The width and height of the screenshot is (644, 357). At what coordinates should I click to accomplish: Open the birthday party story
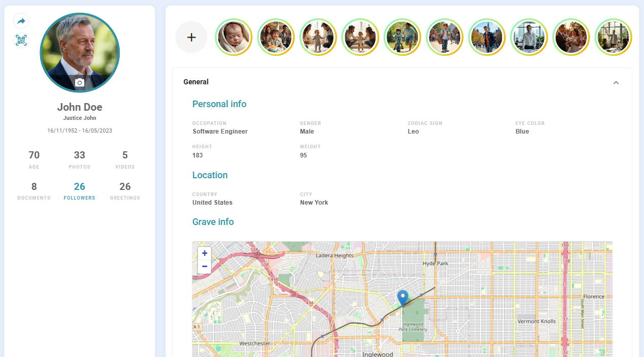click(276, 37)
